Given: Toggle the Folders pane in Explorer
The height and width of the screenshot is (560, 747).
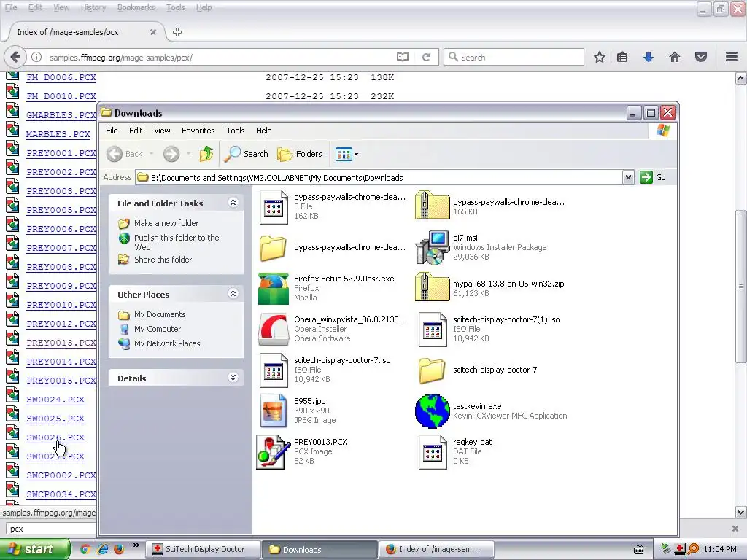Looking at the screenshot, I should pyautogui.click(x=300, y=154).
